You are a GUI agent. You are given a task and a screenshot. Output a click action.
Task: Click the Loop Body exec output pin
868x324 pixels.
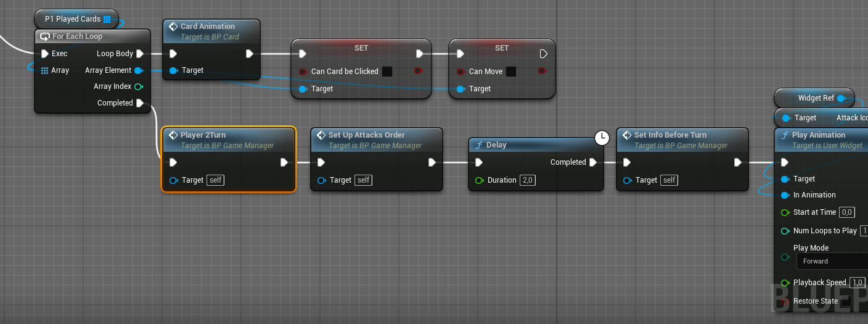coord(140,54)
